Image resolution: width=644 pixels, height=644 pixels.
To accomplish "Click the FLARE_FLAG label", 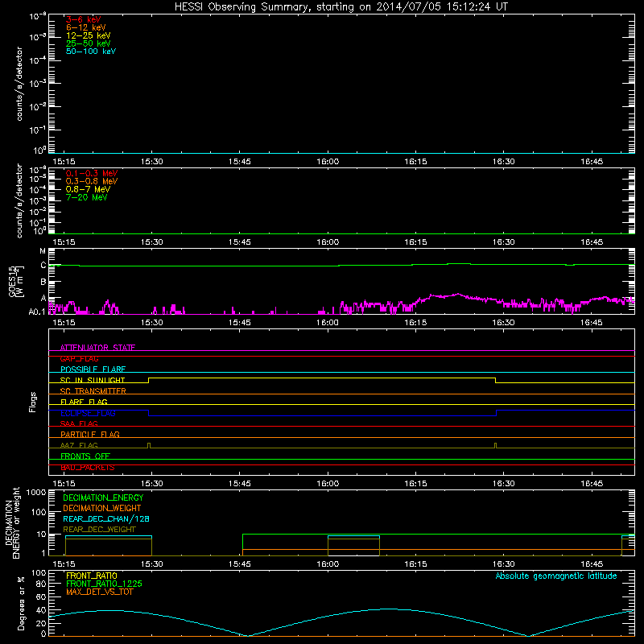I will (84, 402).
